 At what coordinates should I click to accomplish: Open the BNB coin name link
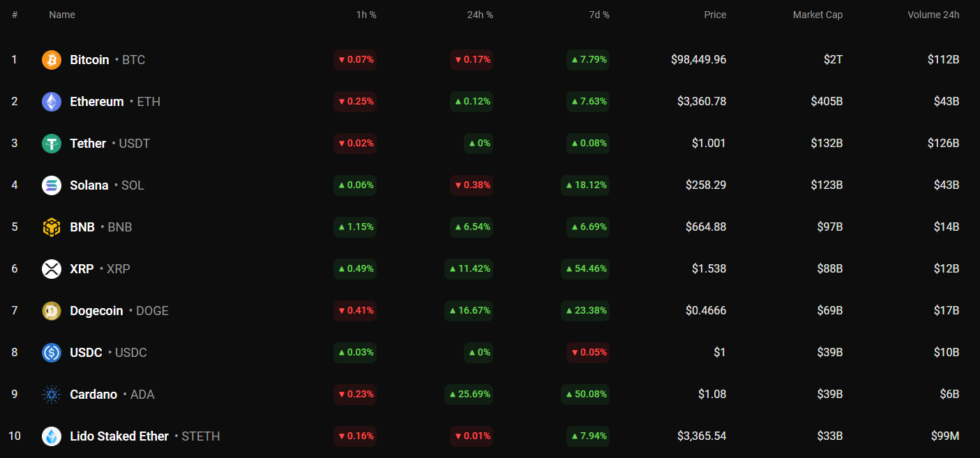pos(82,227)
